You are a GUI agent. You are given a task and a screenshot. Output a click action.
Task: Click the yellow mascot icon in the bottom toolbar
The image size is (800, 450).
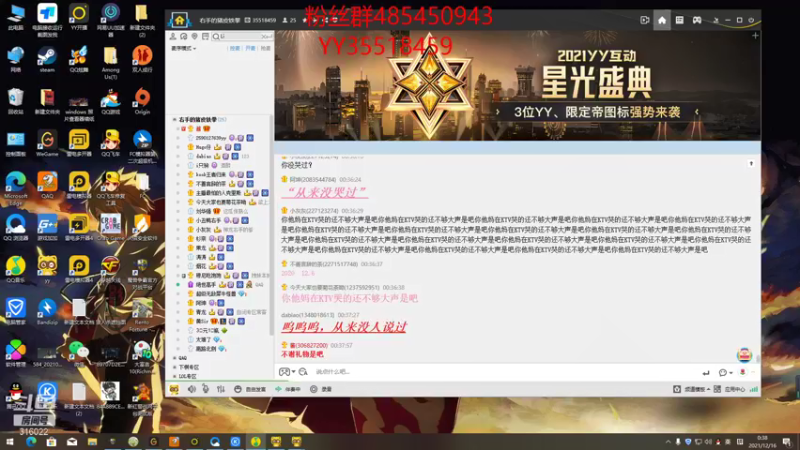tap(174, 389)
